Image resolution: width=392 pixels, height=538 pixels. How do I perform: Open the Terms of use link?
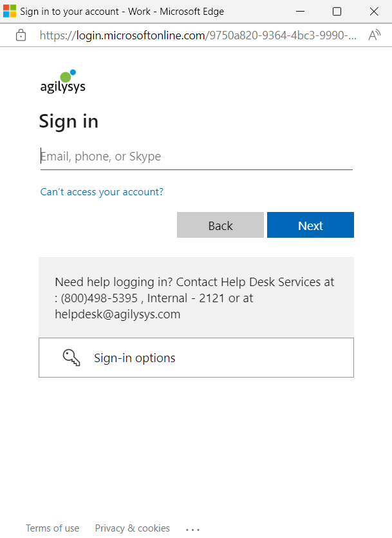(x=53, y=528)
